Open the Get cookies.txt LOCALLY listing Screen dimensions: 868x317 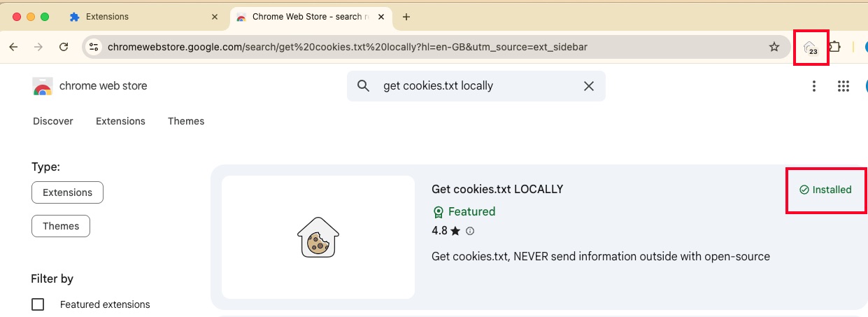pos(497,189)
